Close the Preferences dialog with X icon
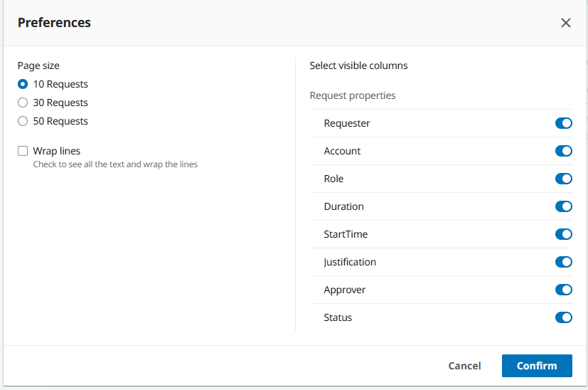 pos(565,23)
